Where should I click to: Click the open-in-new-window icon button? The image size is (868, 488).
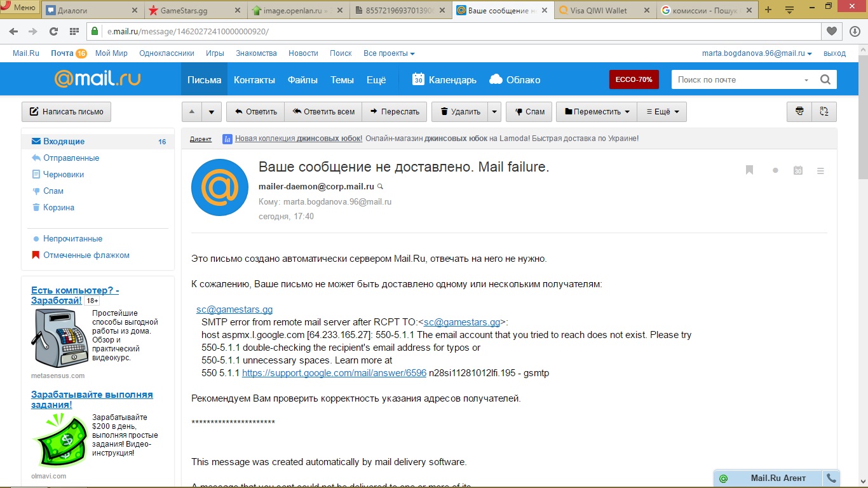(x=824, y=112)
